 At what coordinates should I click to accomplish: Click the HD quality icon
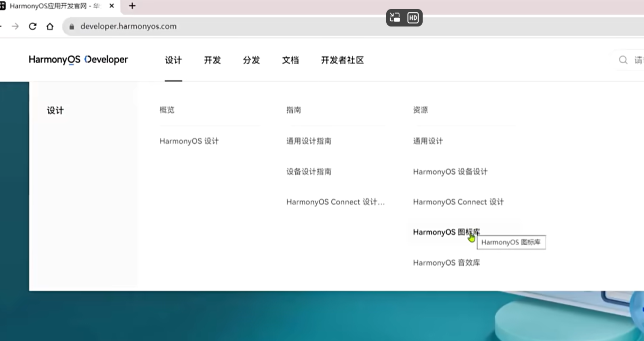413,18
